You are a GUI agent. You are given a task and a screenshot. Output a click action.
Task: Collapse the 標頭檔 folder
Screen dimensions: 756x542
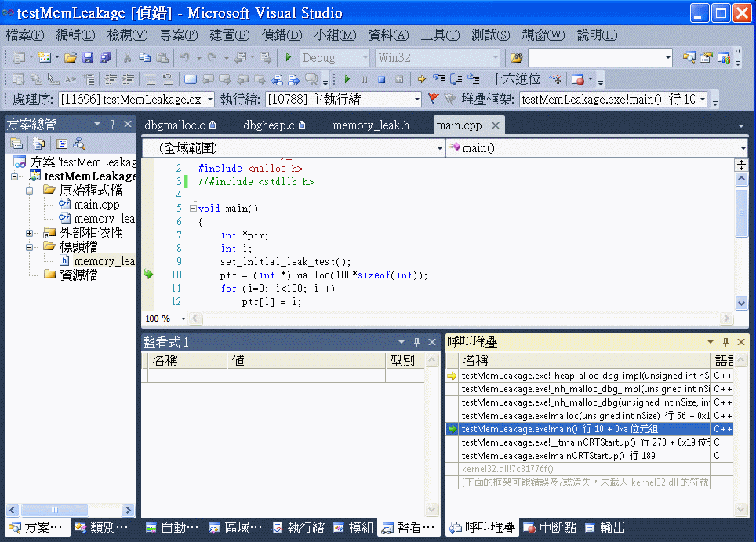click(x=30, y=247)
